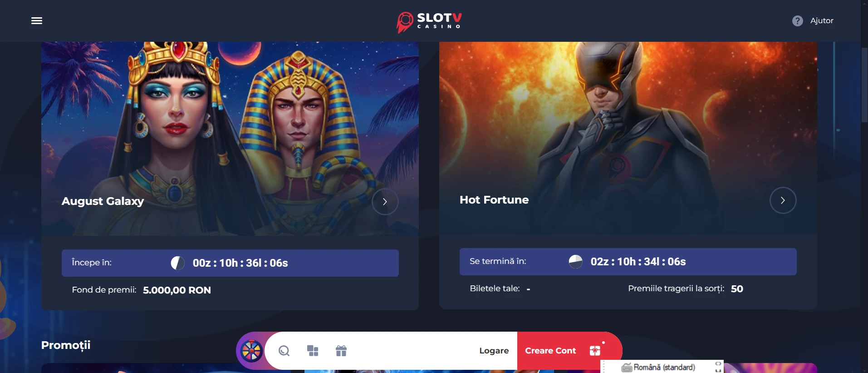Open the games grid icon
The height and width of the screenshot is (373, 868).
(x=313, y=351)
